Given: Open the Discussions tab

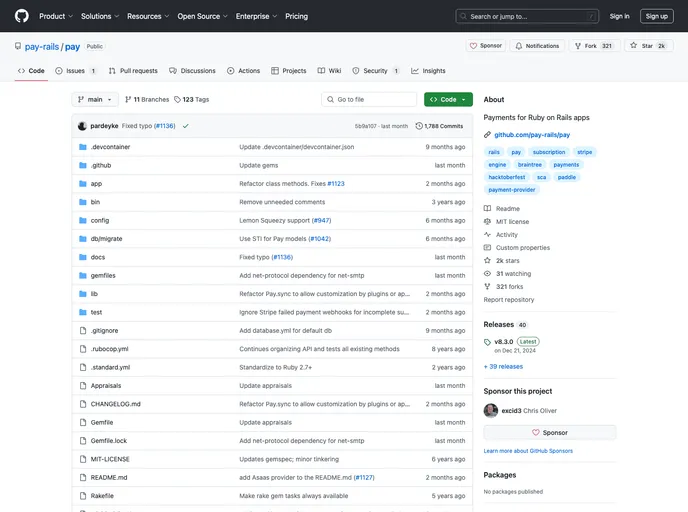Looking at the screenshot, I should [x=192, y=71].
